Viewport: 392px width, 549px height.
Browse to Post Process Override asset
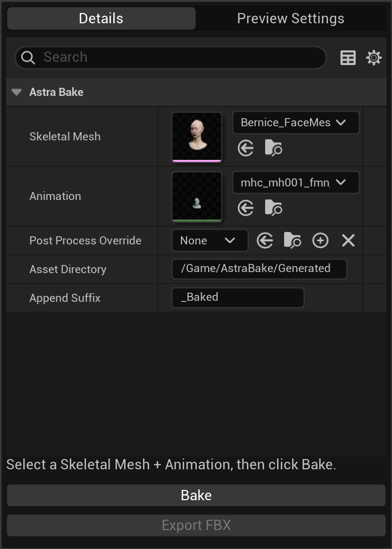click(x=292, y=241)
